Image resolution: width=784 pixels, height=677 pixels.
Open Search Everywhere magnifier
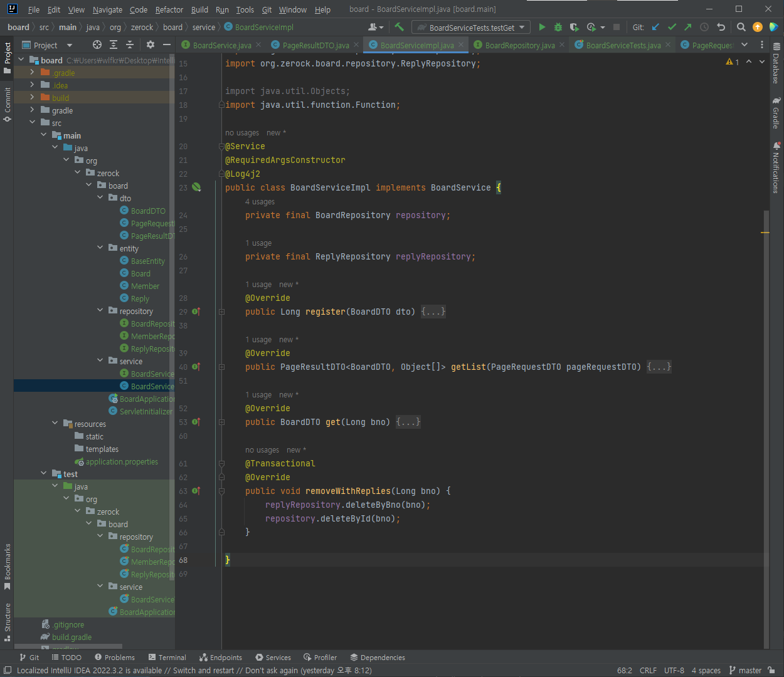pos(741,27)
